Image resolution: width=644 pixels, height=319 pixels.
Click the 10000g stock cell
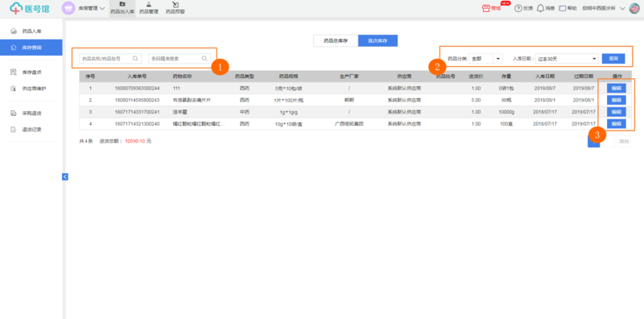click(x=506, y=112)
